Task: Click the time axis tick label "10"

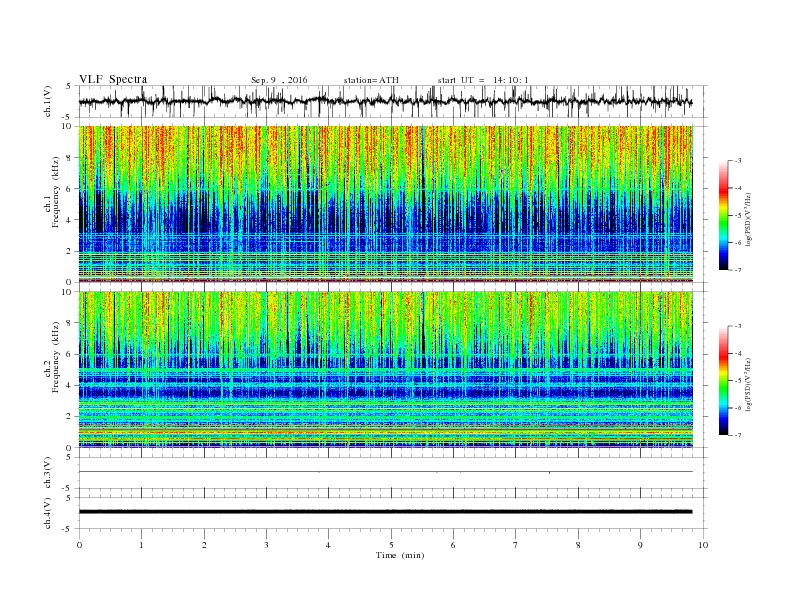Action: coord(703,545)
